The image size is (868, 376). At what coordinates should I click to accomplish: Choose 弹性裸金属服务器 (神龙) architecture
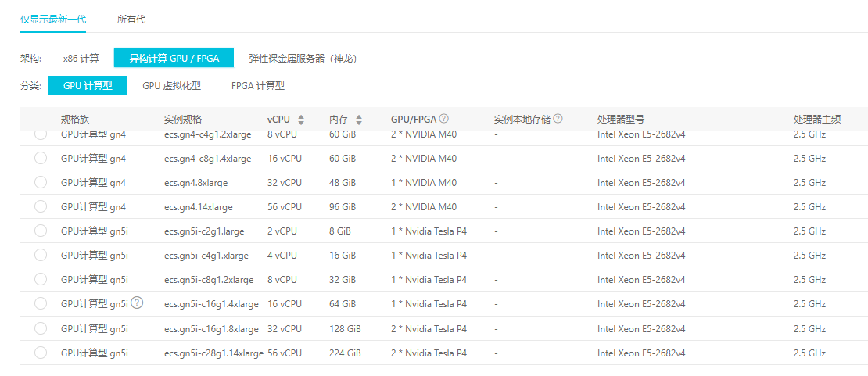pyautogui.click(x=303, y=58)
